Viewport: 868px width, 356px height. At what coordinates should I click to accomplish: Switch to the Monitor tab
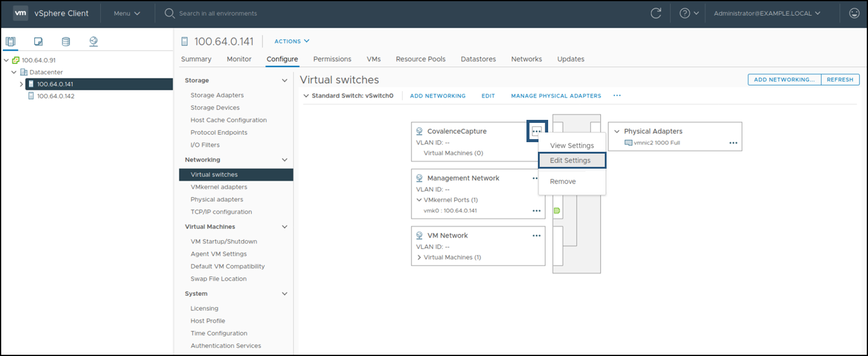pos(239,59)
